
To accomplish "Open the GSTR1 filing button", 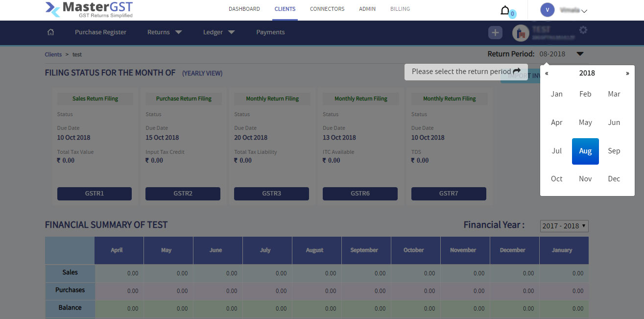I will click(x=95, y=194).
